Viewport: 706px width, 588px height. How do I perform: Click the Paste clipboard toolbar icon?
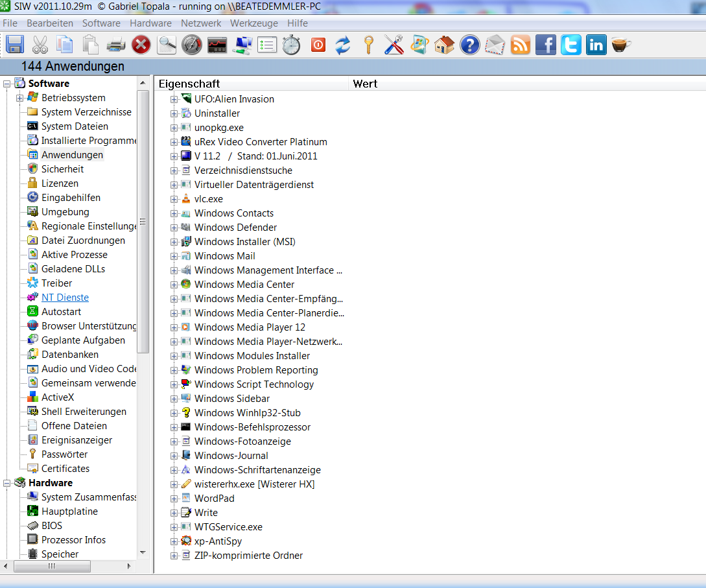click(91, 45)
